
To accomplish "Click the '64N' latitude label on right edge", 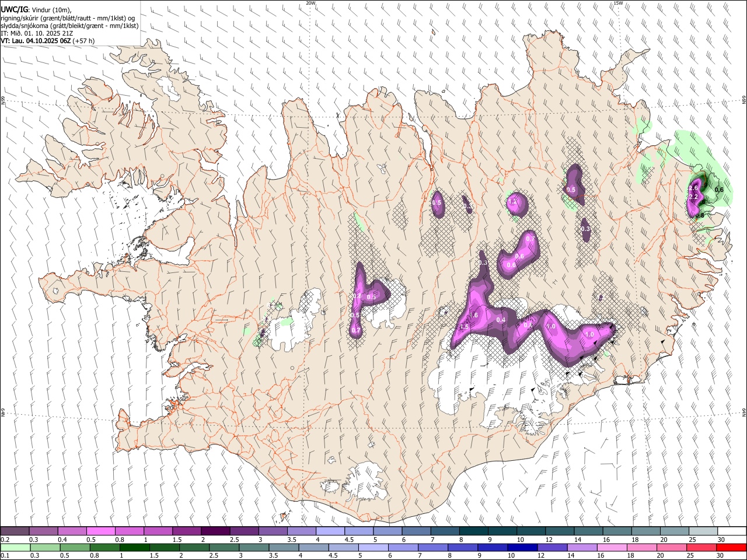I will coord(744,412).
